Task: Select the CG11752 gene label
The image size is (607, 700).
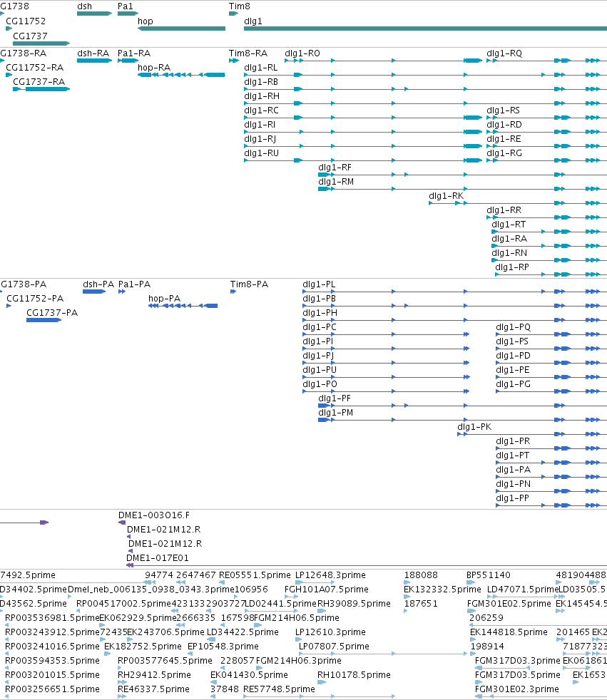Action: click(26, 21)
